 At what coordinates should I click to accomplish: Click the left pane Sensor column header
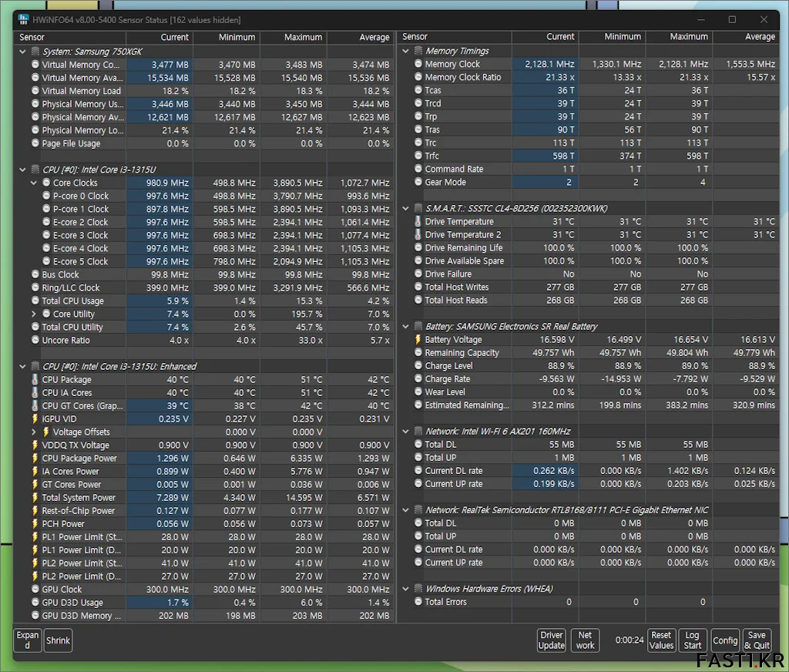tap(70, 37)
